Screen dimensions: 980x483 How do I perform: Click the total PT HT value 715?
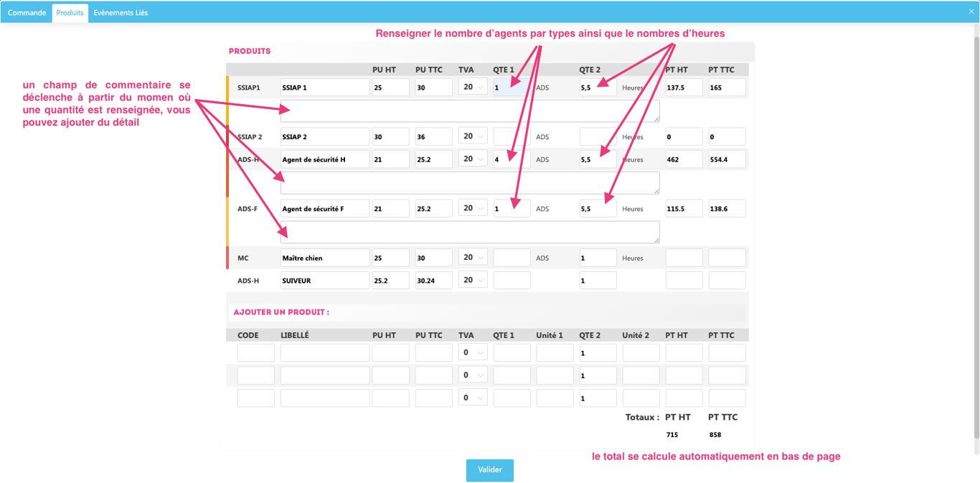(x=672, y=435)
